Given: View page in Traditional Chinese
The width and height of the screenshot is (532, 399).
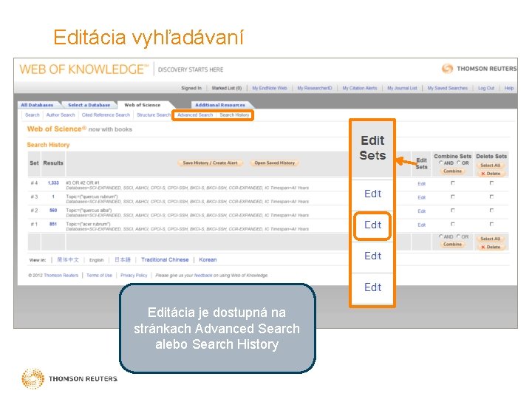Looking at the screenshot, I should click(x=165, y=259).
